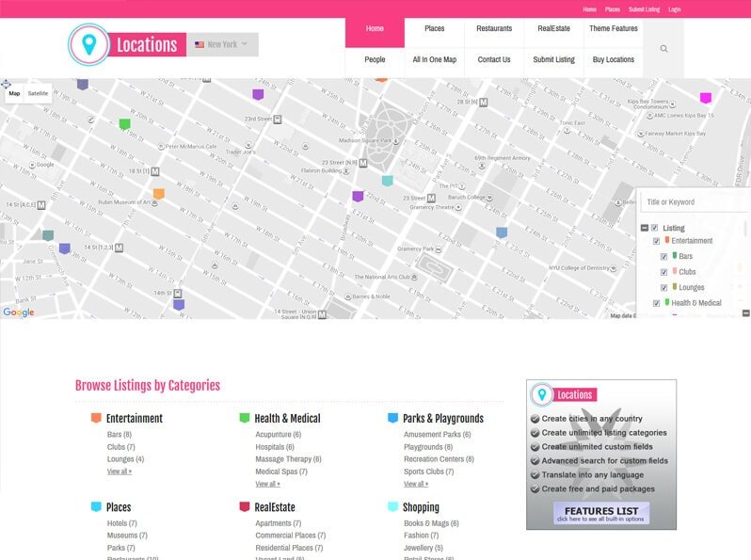The image size is (751, 560).
Task: Uncheck the Health & Medical filter checkbox
Action: 656,303
